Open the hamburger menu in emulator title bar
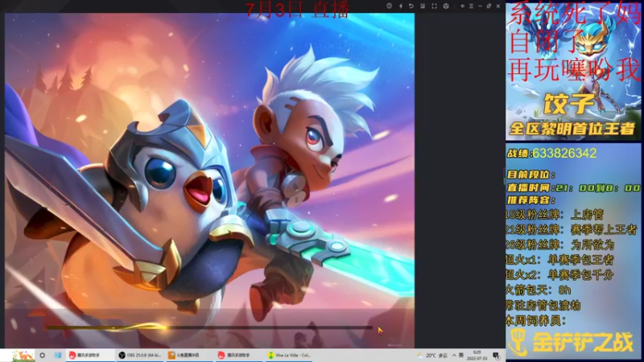The image size is (644, 362). click(x=471, y=6)
